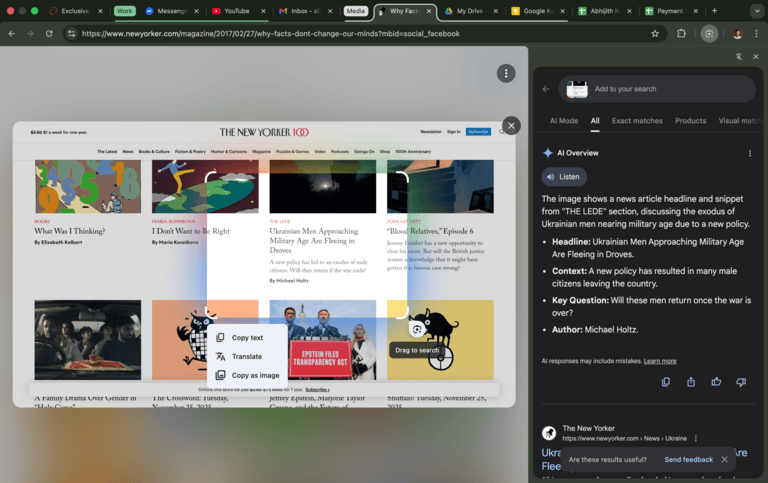Give thumbs down to AI Overview
Viewport: 768px width, 483px height.
coord(741,382)
